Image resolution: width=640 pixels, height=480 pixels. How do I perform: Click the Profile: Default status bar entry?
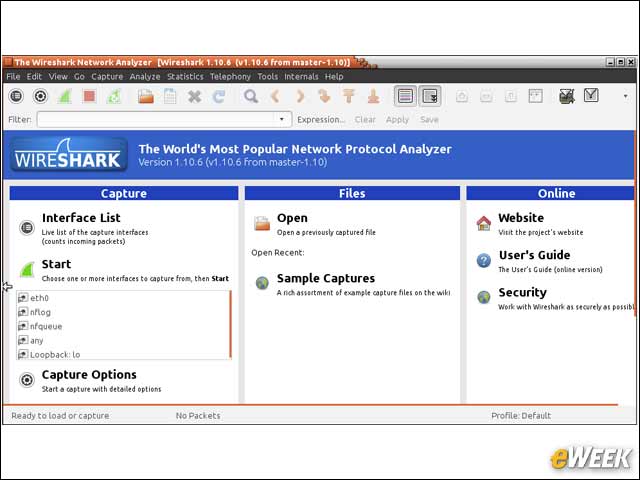tap(521, 416)
